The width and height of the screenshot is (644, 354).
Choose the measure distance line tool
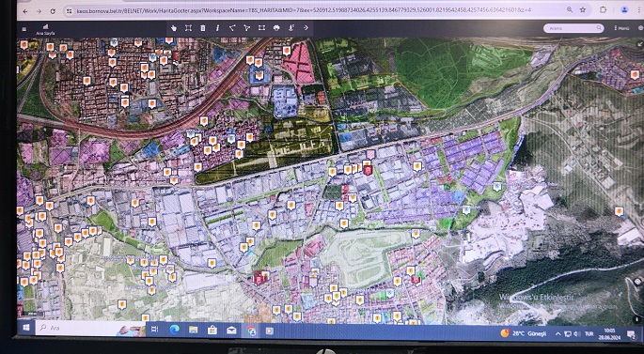click(x=232, y=28)
